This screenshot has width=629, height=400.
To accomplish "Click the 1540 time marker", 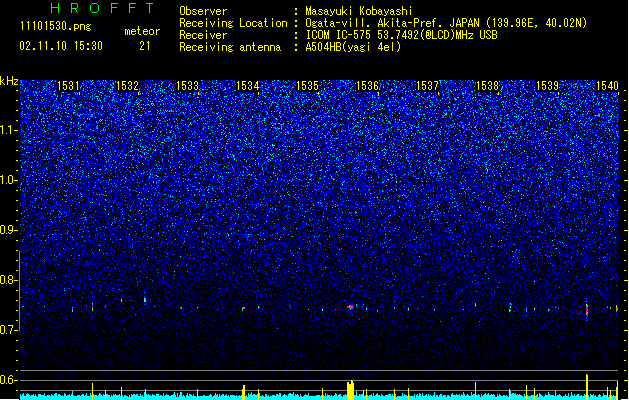I will click(x=607, y=86).
